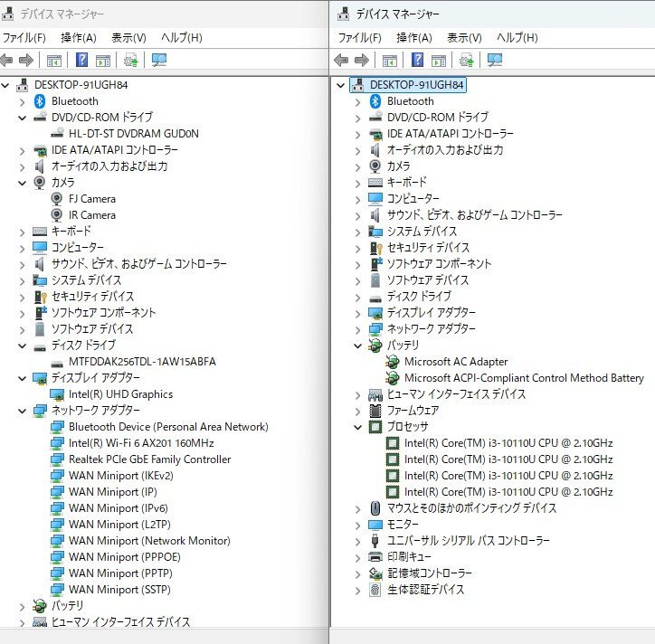Image resolution: width=655 pixels, height=644 pixels.
Task: Click コンピューター icon in left window
Action: [40, 247]
